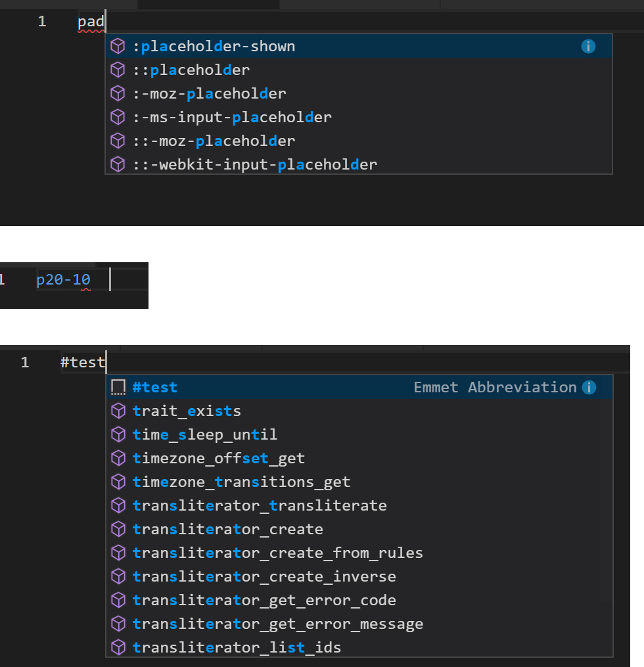Expand documentation for the :placeholder-shown suggestion

tap(588, 46)
